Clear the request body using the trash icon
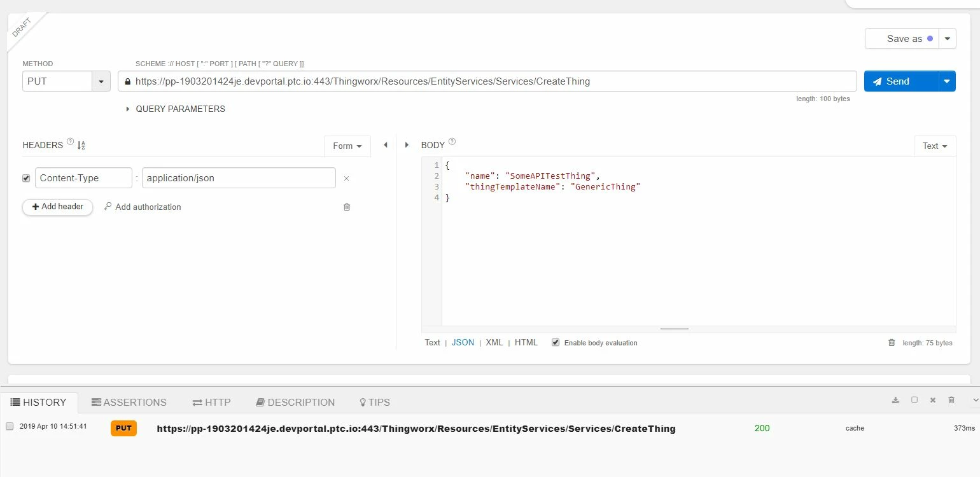This screenshot has height=477, width=980. coord(892,343)
